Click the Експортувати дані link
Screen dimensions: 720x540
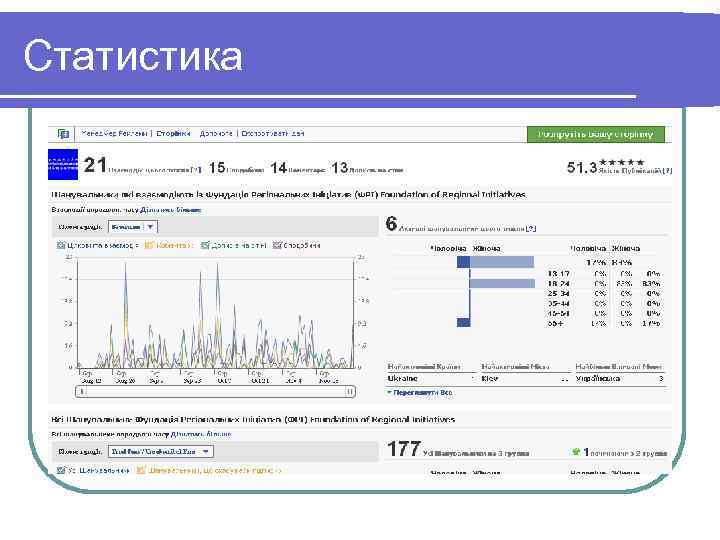[273, 134]
